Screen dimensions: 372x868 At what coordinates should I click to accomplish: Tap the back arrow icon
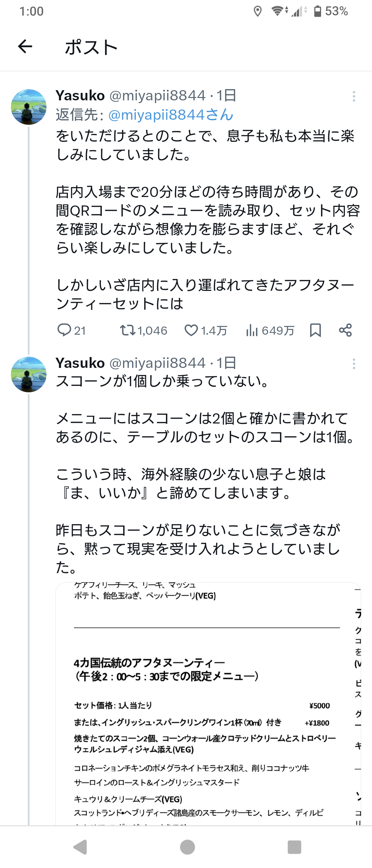[25, 46]
